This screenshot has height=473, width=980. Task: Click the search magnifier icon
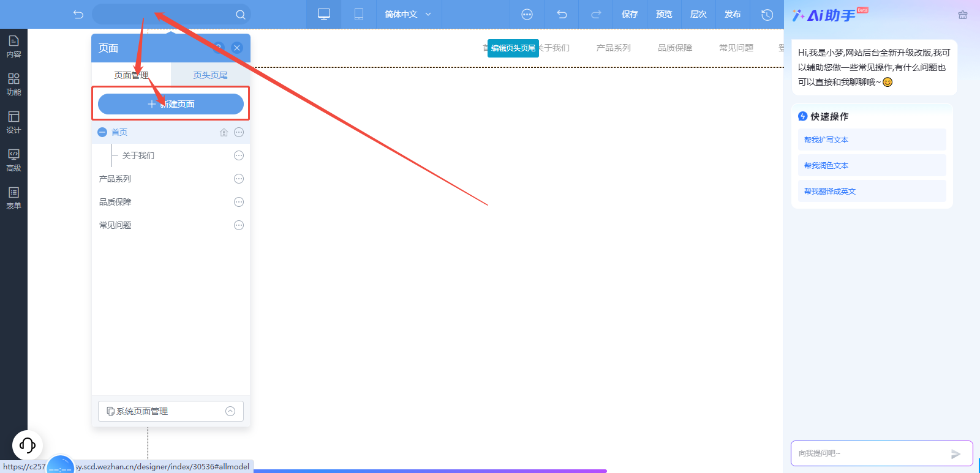[241, 15]
